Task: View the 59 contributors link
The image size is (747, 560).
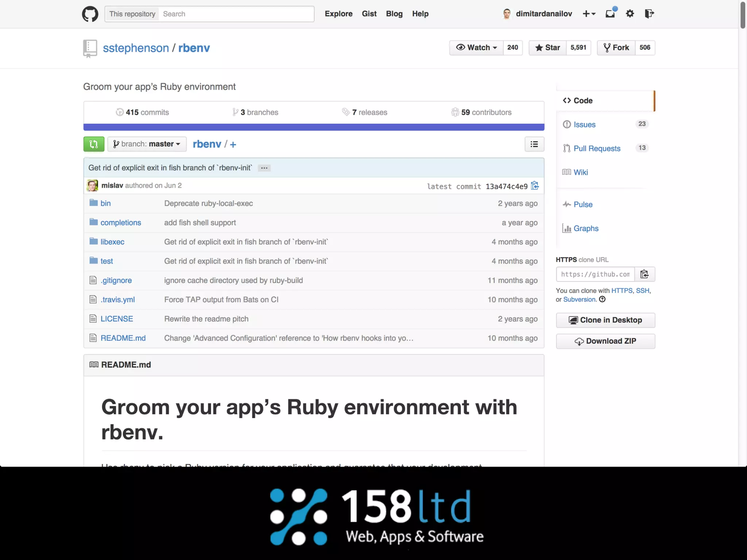Action: coord(481,112)
